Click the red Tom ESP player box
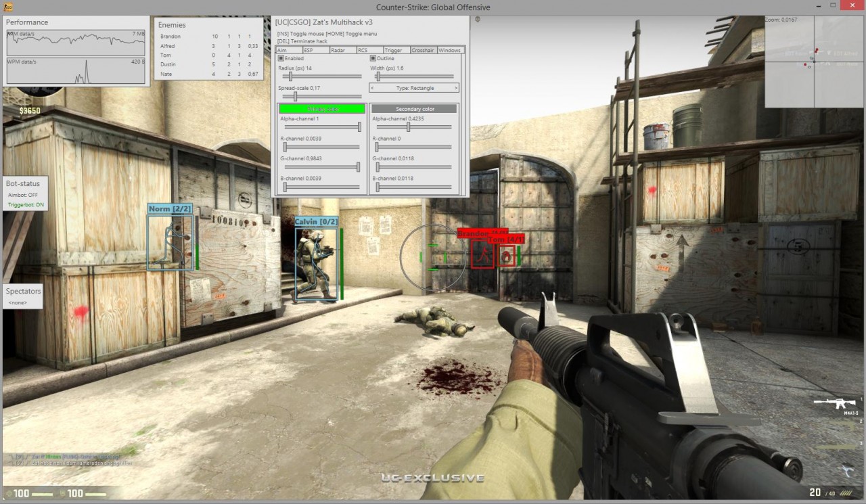The image size is (866, 504). pos(505,256)
